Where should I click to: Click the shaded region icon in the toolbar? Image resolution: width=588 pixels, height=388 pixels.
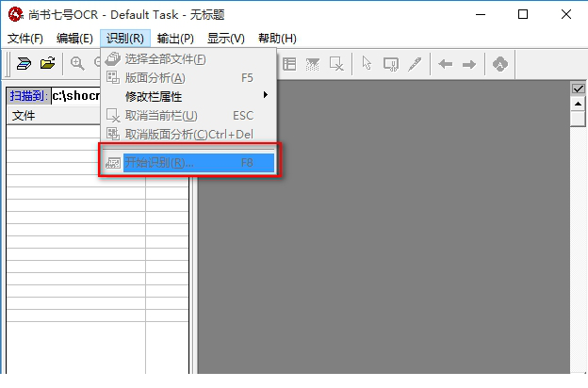(313, 64)
